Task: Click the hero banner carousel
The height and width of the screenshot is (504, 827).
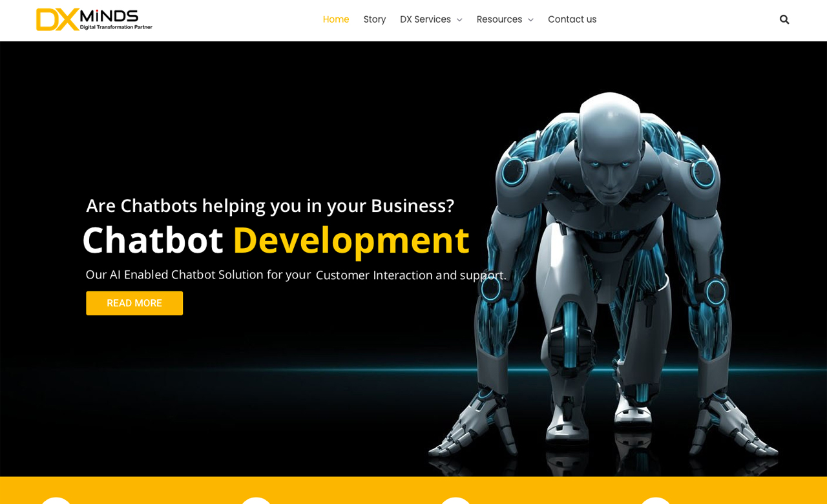Action: coord(413,258)
